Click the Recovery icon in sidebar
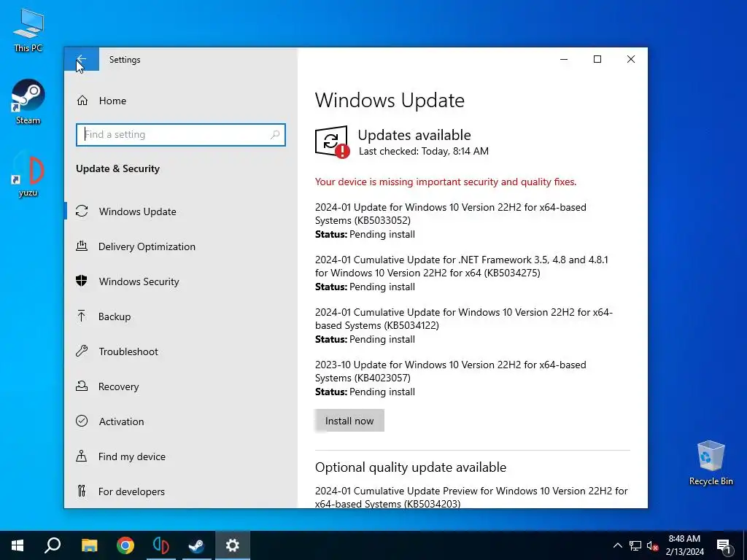The height and width of the screenshot is (560, 747). click(82, 386)
